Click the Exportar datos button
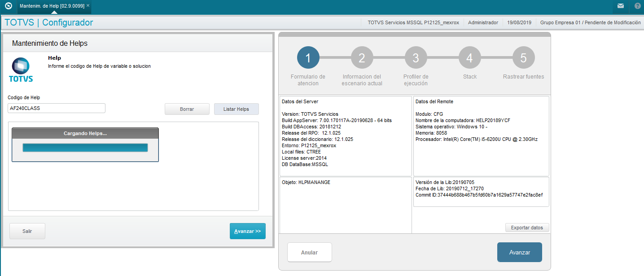This screenshot has width=644, height=276. [x=527, y=228]
